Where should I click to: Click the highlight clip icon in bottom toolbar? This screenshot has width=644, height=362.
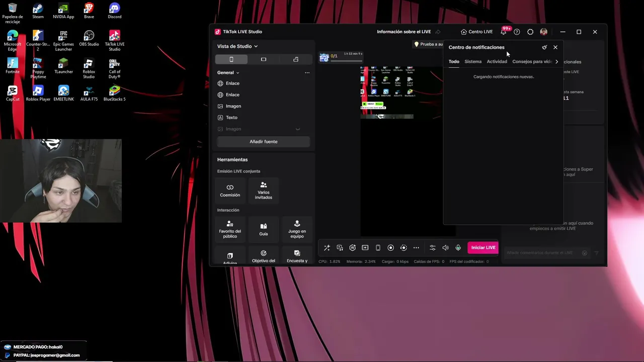point(365,247)
